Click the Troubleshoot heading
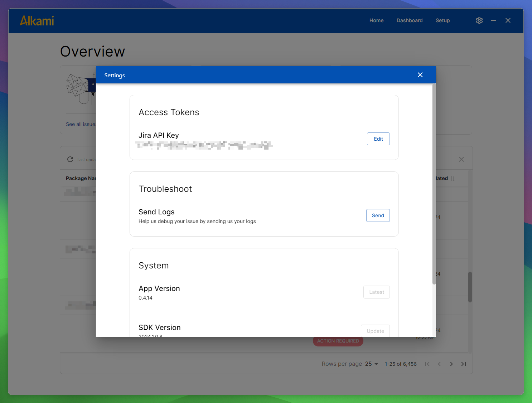This screenshot has width=532, height=403. 165,189
